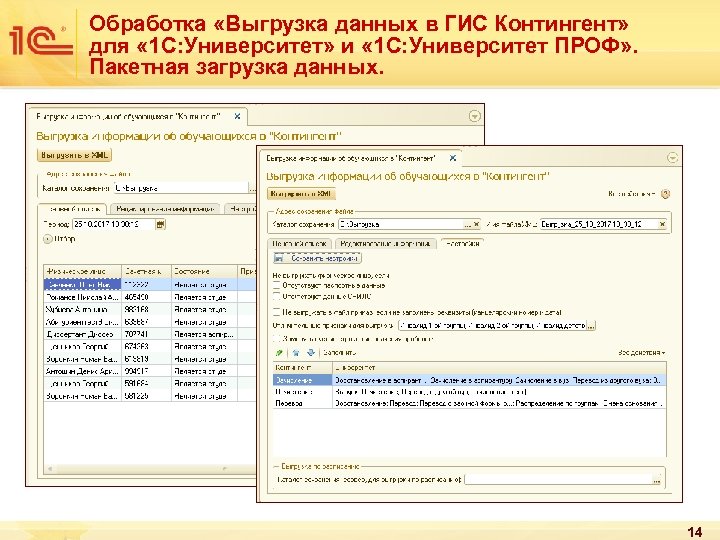Click the Период date field in back window
This screenshot has height=540, width=720.
(x=114, y=225)
